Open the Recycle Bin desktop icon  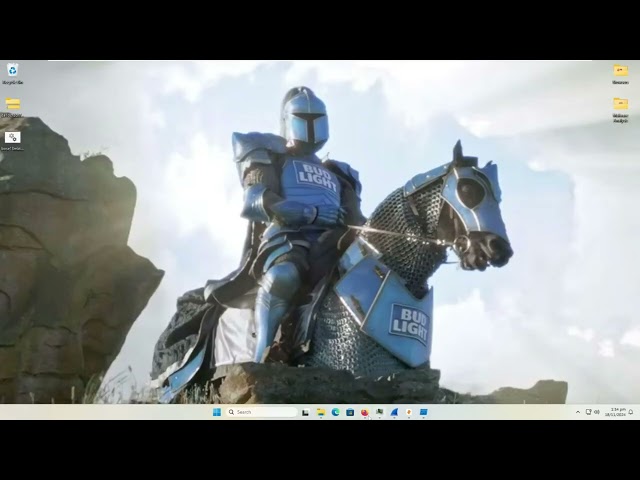(x=13, y=71)
